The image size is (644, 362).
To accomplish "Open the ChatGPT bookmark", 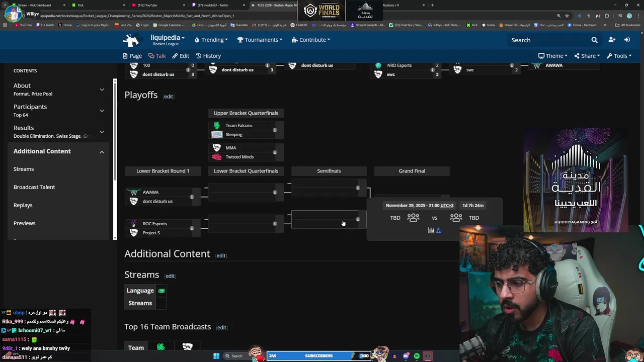I will [299, 25].
